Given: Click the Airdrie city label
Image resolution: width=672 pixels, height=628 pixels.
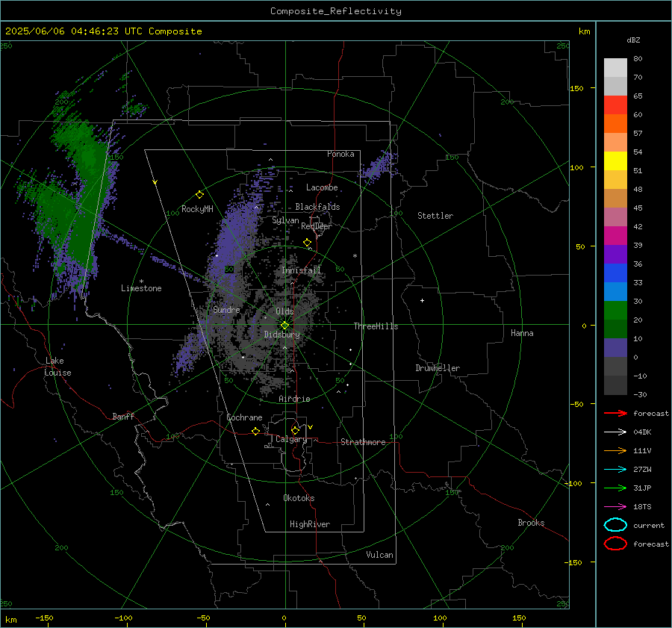Looking at the screenshot, I should 294,399.
